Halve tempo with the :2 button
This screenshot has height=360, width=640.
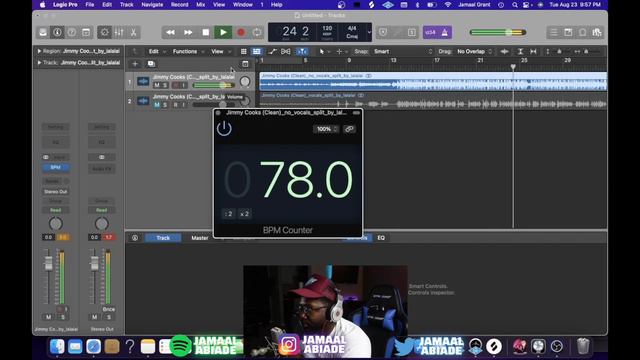229,214
